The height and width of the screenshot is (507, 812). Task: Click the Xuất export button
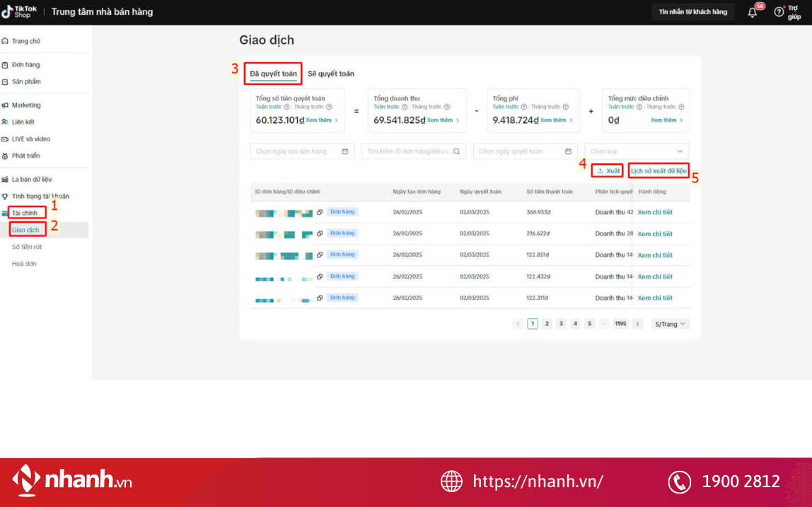pyautogui.click(x=608, y=171)
